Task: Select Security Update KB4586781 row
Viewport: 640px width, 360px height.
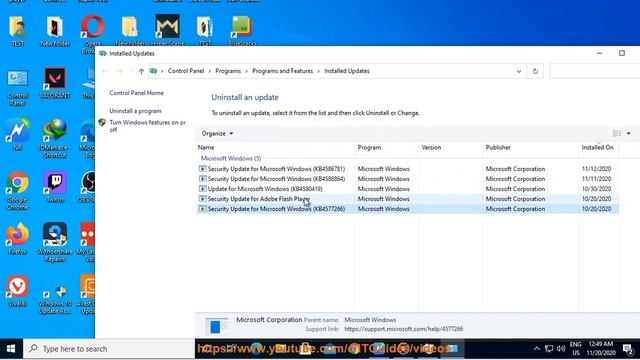Action: click(x=407, y=169)
